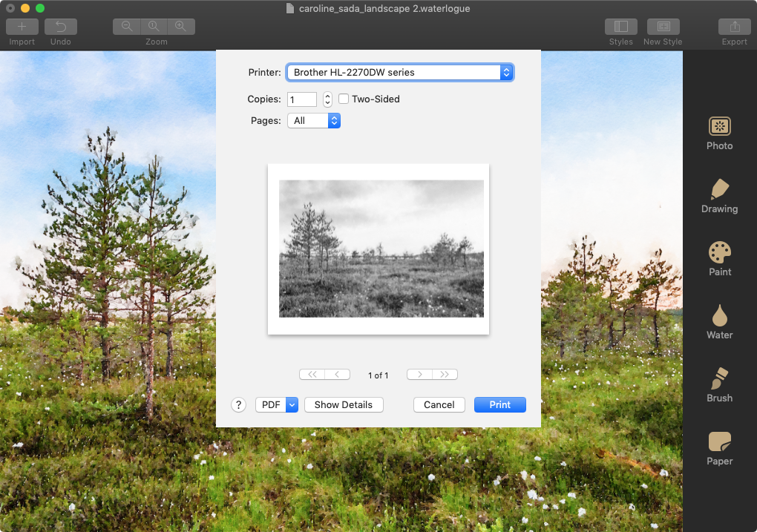Click the Undo arrow icon
The height and width of the screenshot is (532, 757).
pos(61,27)
